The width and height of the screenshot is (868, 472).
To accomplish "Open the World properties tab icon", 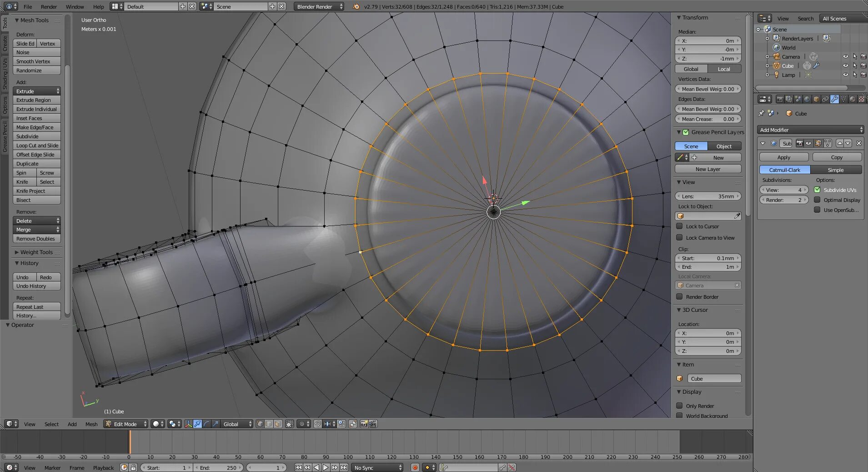I will point(807,99).
